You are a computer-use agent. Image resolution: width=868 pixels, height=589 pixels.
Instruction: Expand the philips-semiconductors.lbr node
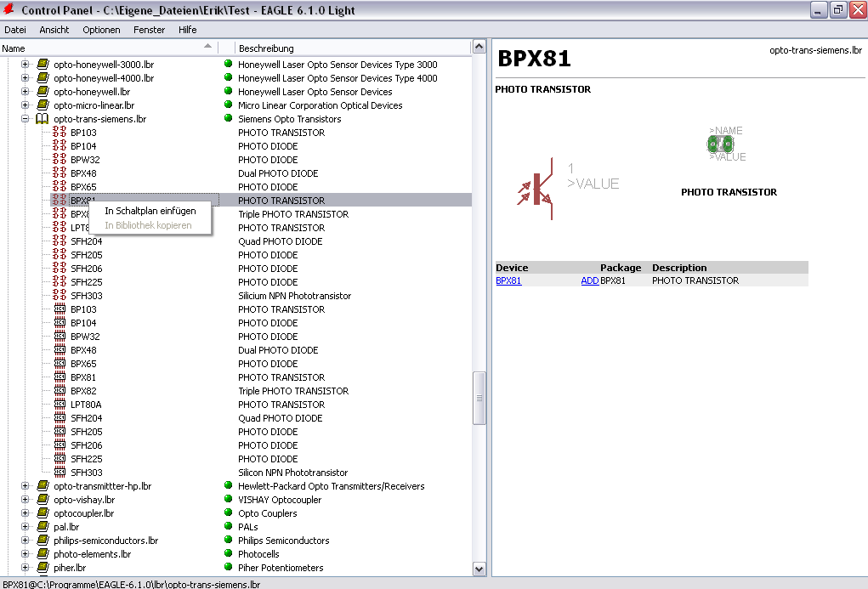pos(25,541)
